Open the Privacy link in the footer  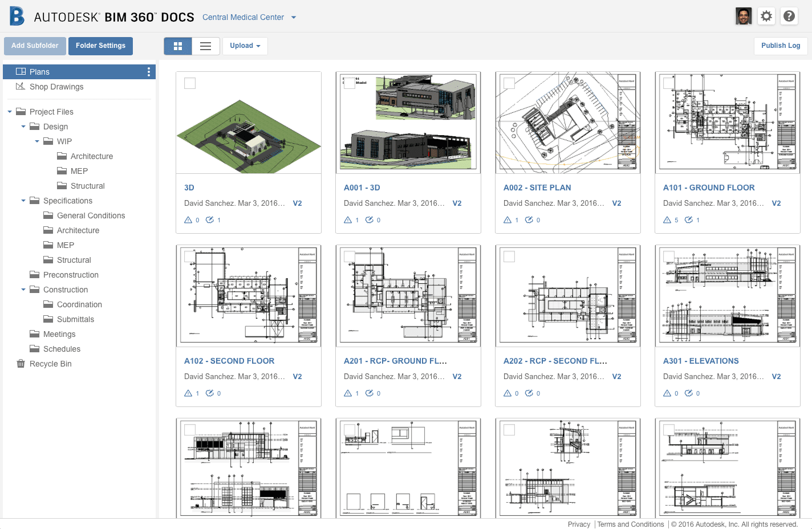pyautogui.click(x=579, y=524)
